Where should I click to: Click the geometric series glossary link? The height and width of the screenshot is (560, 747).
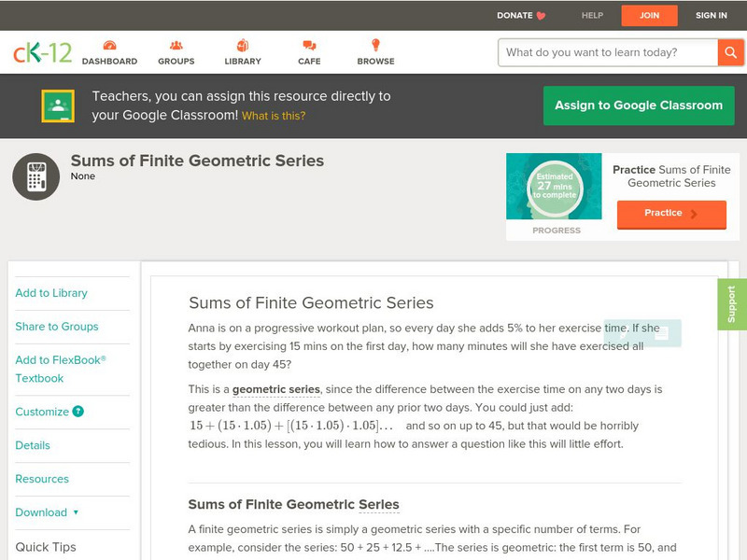[x=276, y=389]
